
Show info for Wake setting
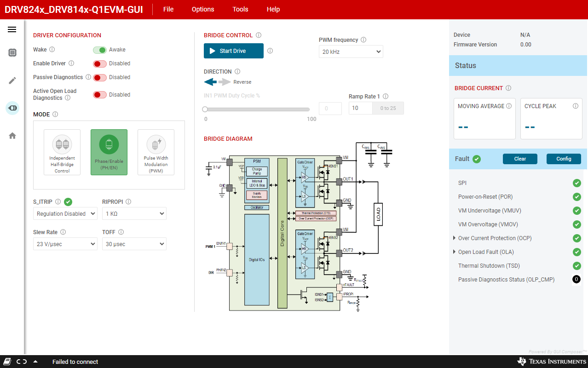pos(52,50)
